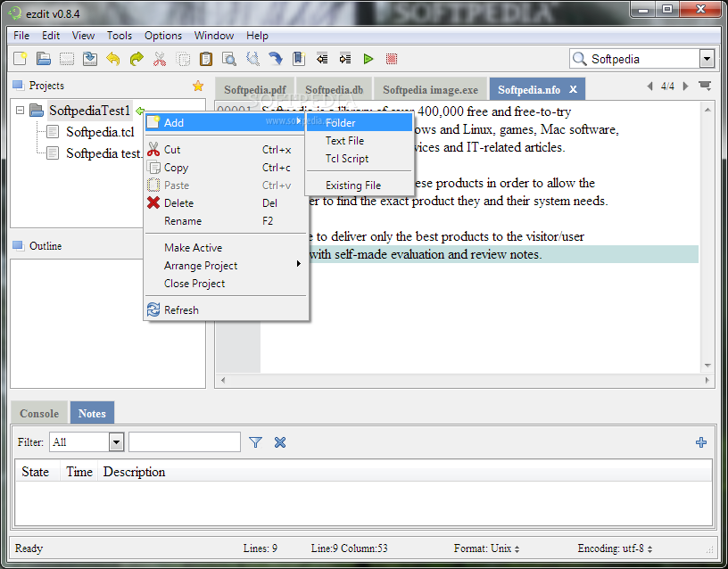This screenshot has height=569, width=728.
Task: Go to next tab with right arrow
Action: 685,86
